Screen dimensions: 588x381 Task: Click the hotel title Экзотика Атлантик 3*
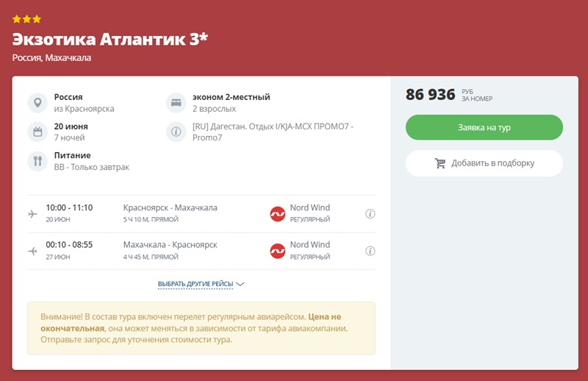click(110, 39)
